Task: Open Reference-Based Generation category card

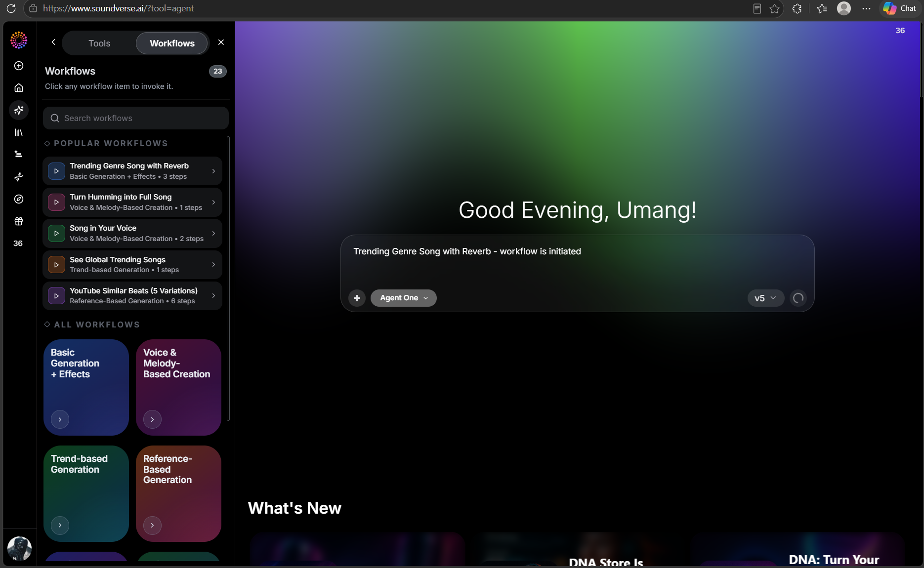Action: click(x=178, y=493)
